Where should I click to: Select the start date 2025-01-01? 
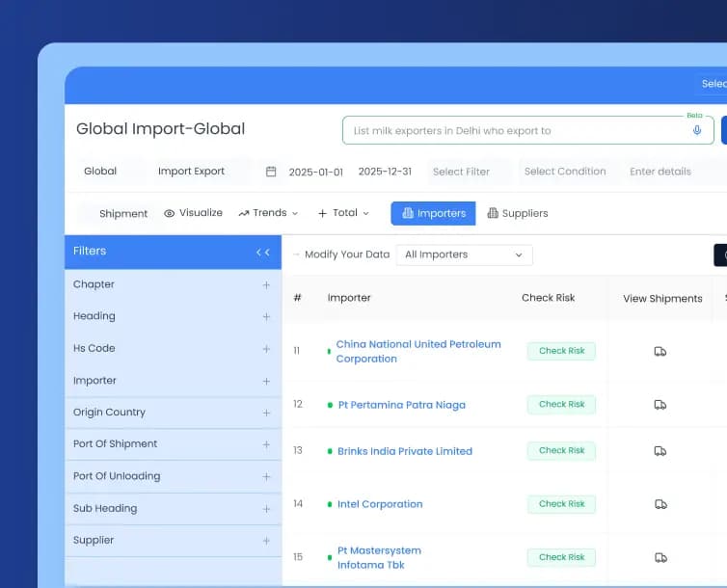pos(315,172)
